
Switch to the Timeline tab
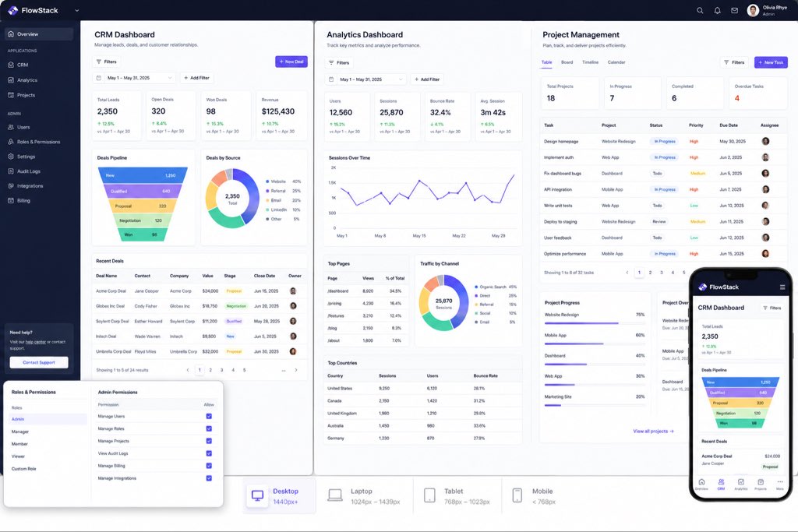pyautogui.click(x=591, y=62)
